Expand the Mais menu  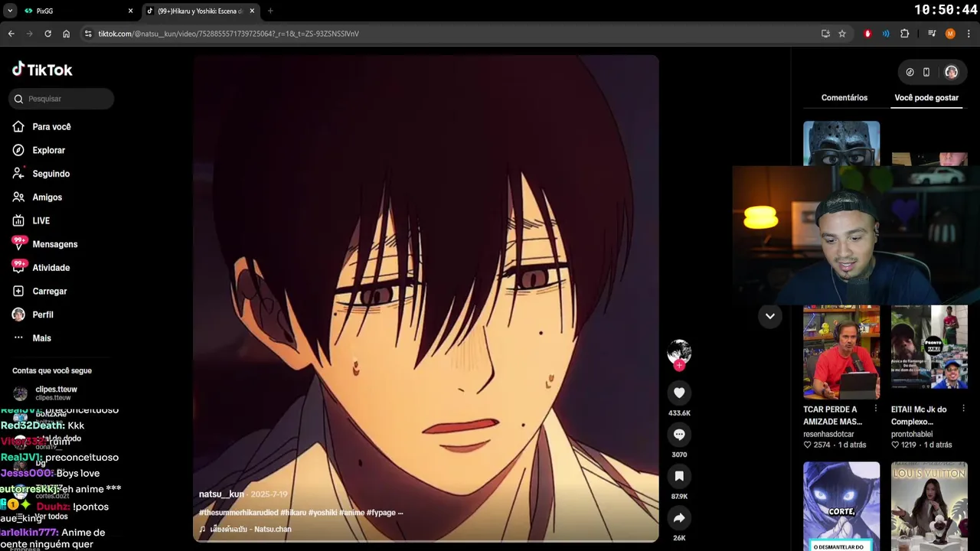(x=41, y=338)
